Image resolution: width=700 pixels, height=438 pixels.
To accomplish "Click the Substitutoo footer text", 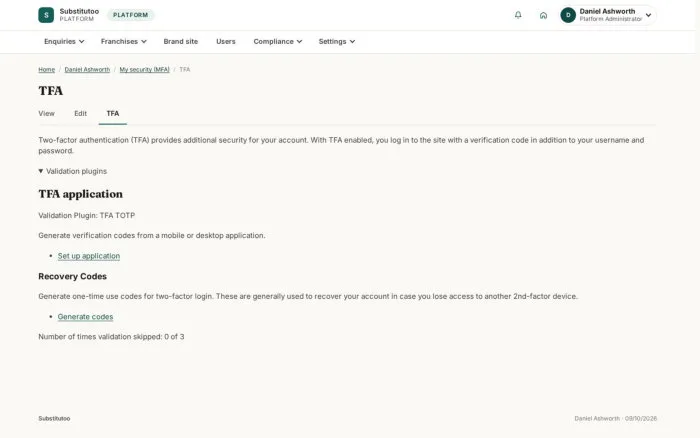I will [54, 418].
